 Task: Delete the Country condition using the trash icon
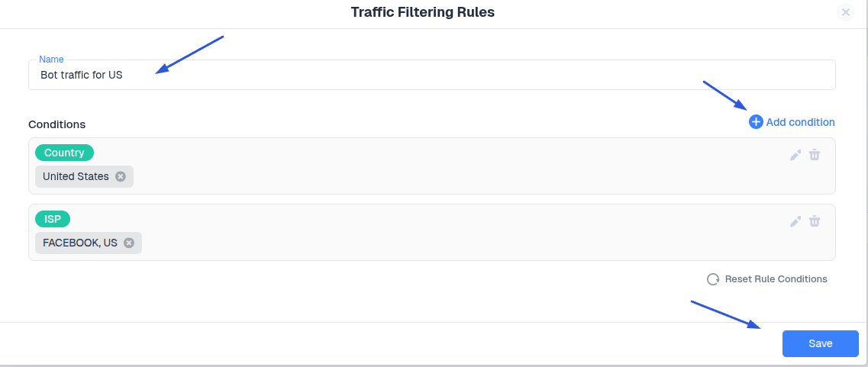(815, 155)
